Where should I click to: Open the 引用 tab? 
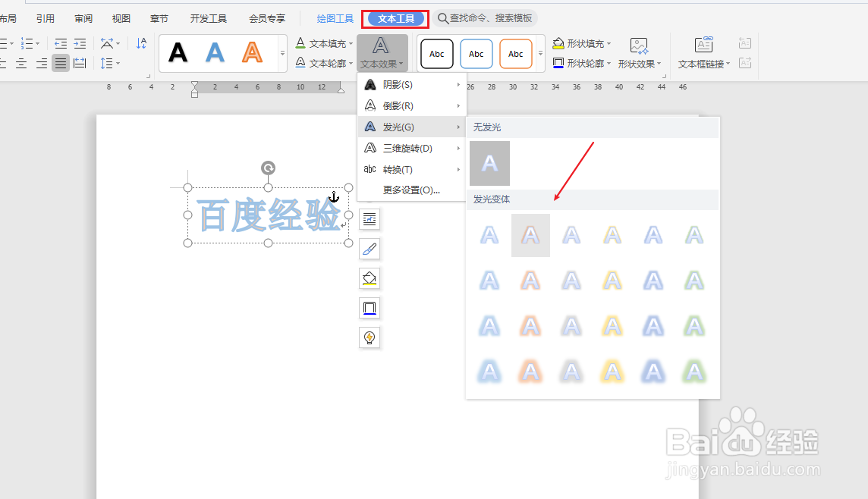[x=46, y=19]
